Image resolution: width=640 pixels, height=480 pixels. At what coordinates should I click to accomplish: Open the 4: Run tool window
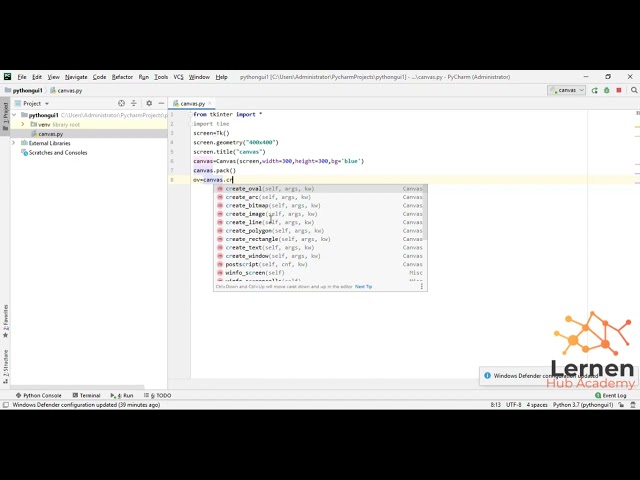pyautogui.click(x=122, y=396)
